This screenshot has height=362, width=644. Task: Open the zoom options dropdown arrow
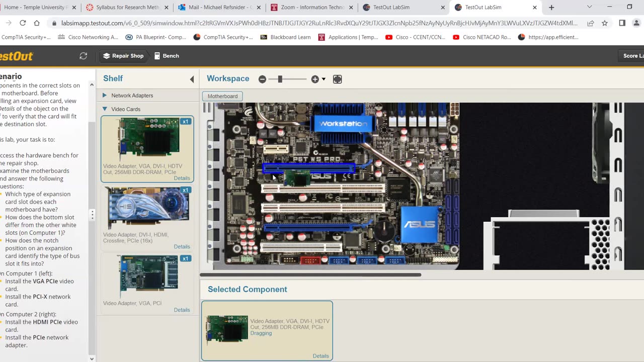tap(324, 79)
